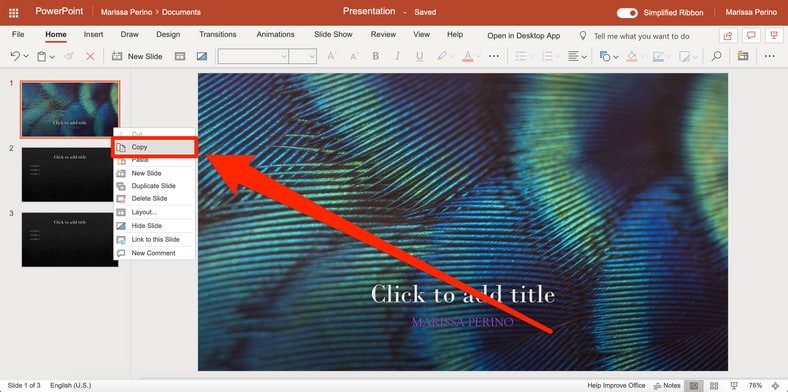Apply the text highlight color
The width and height of the screenshot is (788, 392).
tap(442, 56)
